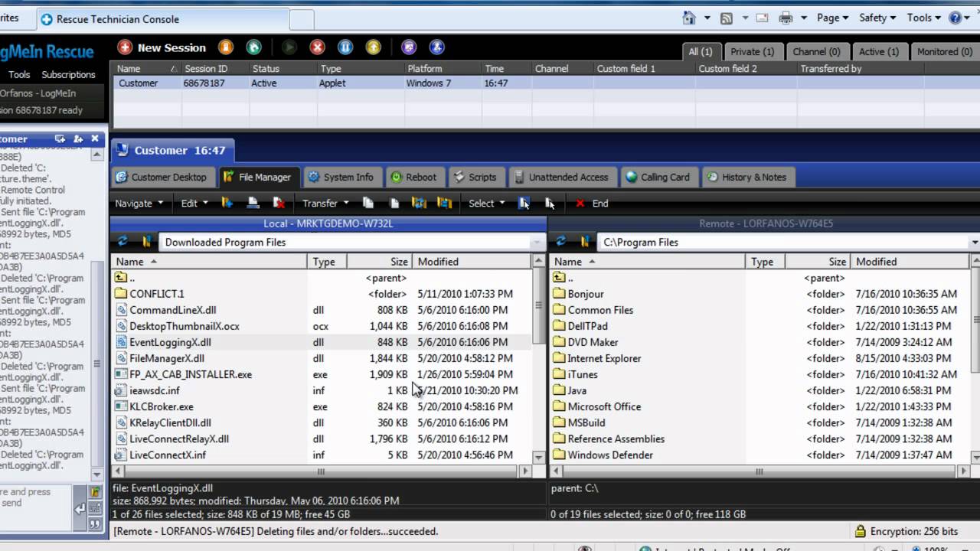Open the Calling Card tab

tap(658, 177)
